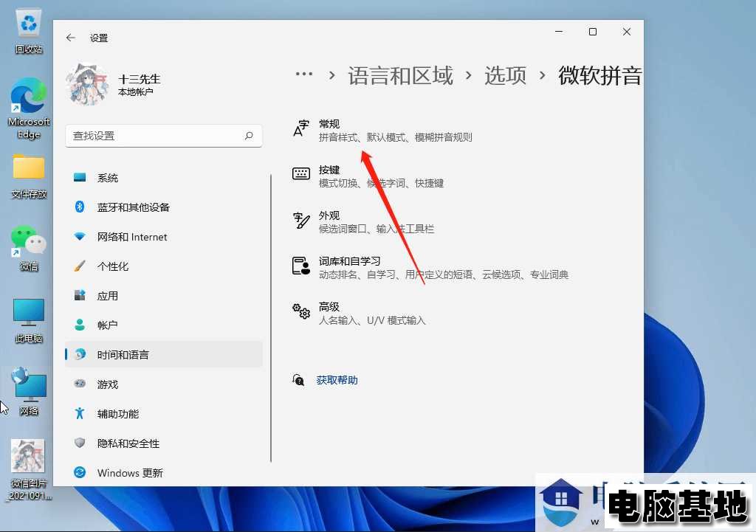Click the network Wi-Fi icon in sidebar
Image resolution: width=756 pixels, height=532 pixels.
[80, 237]
